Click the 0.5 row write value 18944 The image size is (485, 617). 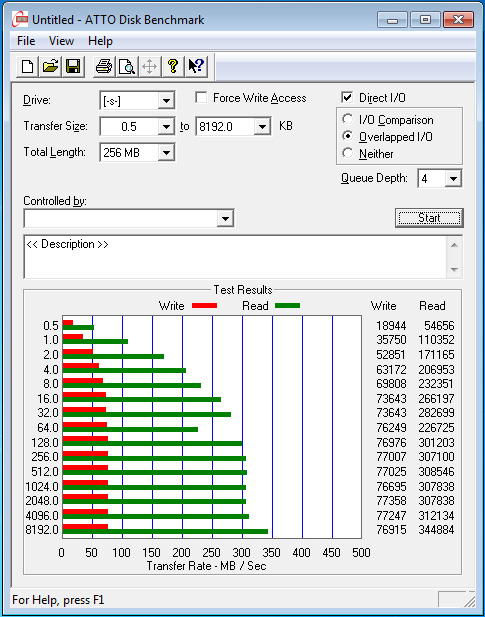pyautogui.click(x=391, y=326)
